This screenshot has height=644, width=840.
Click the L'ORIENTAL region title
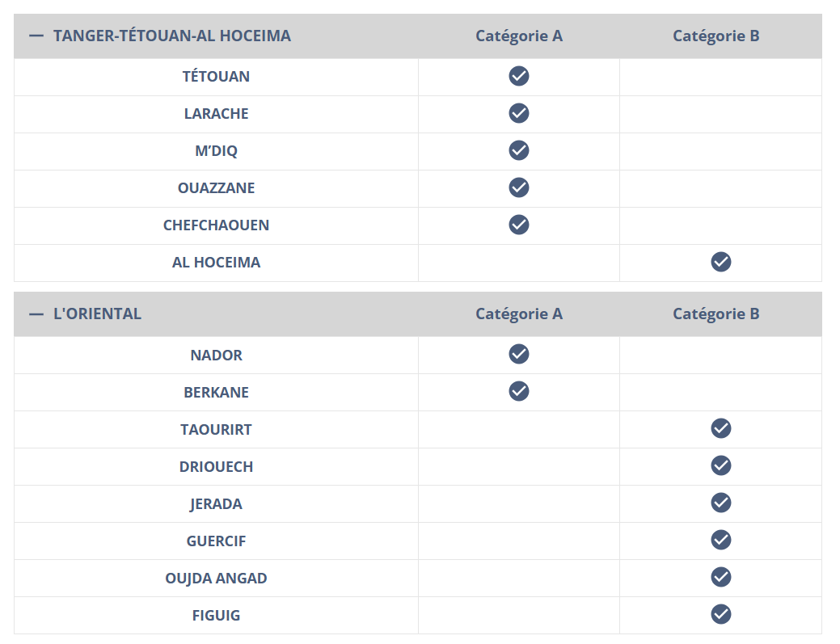97,314
